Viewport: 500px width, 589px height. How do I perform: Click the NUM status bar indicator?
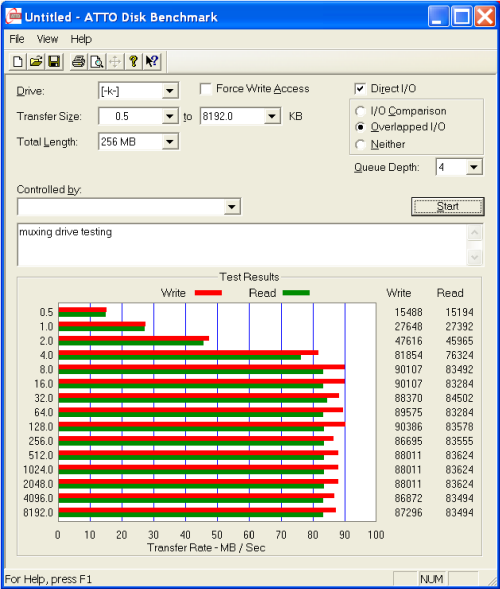click(432, 579)
